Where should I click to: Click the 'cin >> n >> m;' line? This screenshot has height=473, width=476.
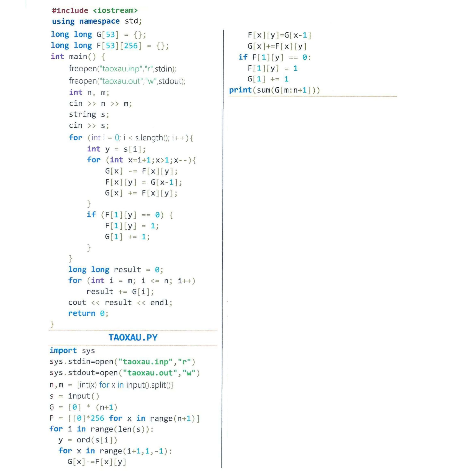100,103
